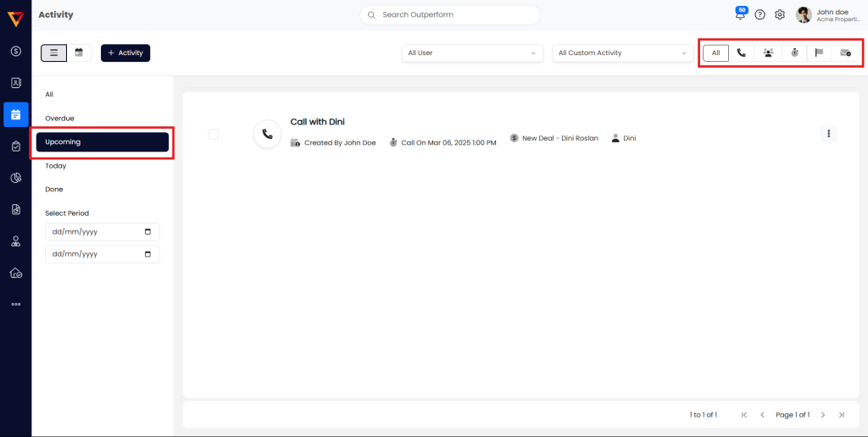
Task: Open New Deal - Dini Roslan link
Action: [x=559, y=138]
